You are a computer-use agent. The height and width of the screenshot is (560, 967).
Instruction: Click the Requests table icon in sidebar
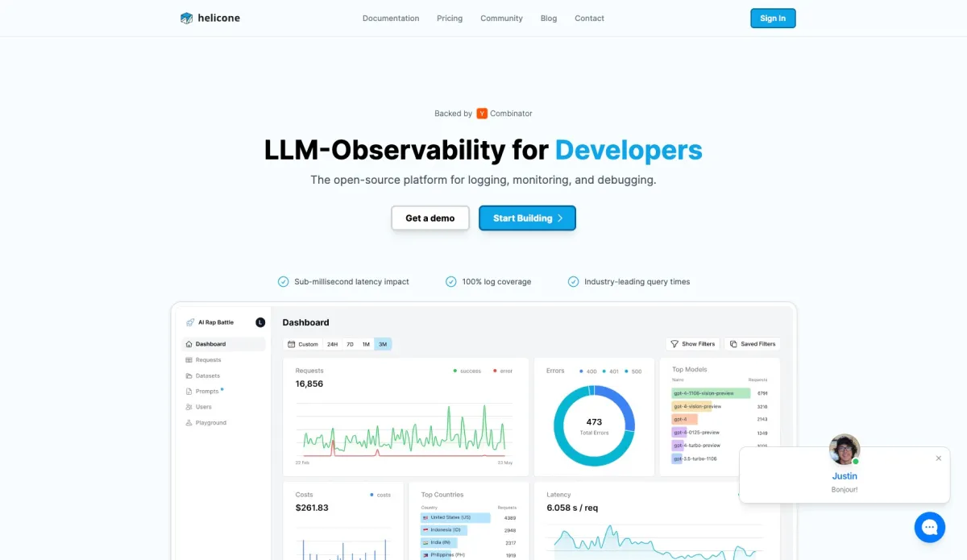[189, 360]
